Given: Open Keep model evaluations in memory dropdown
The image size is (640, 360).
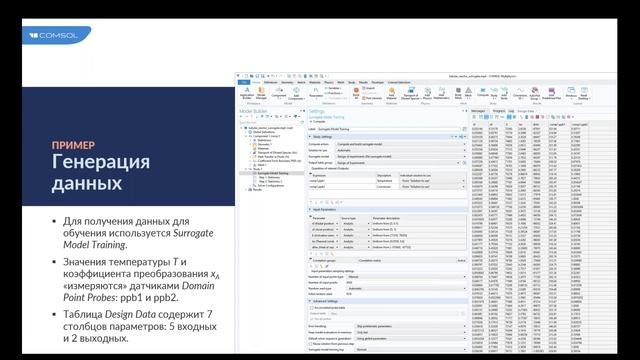Looking at the screenshot, I should [410, 332].
